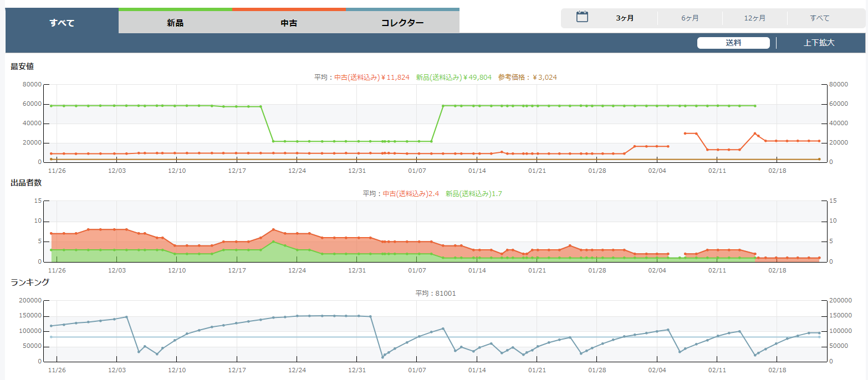Image resolution: width=868 pixels, height=380 pixels.
Task: Open the 中古 tab
Action: (289, 23)
